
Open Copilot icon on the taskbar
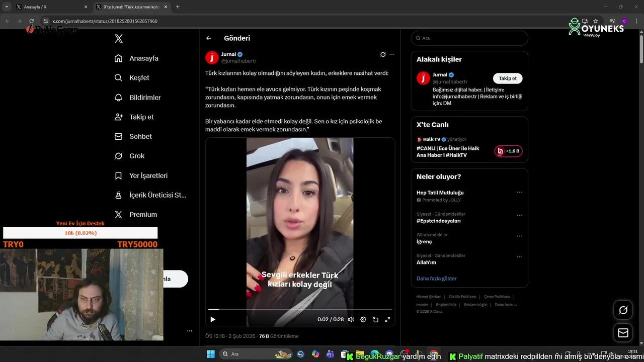[315, 354]
